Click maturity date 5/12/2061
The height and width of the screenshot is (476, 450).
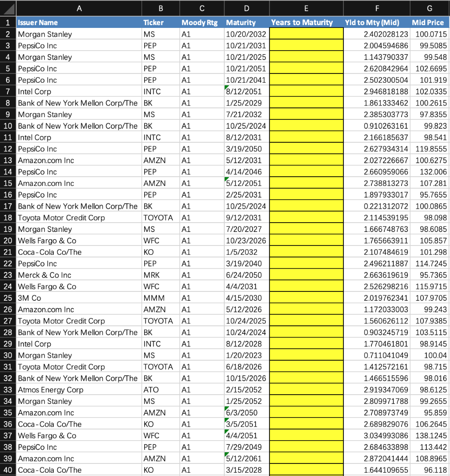(247, 458)
